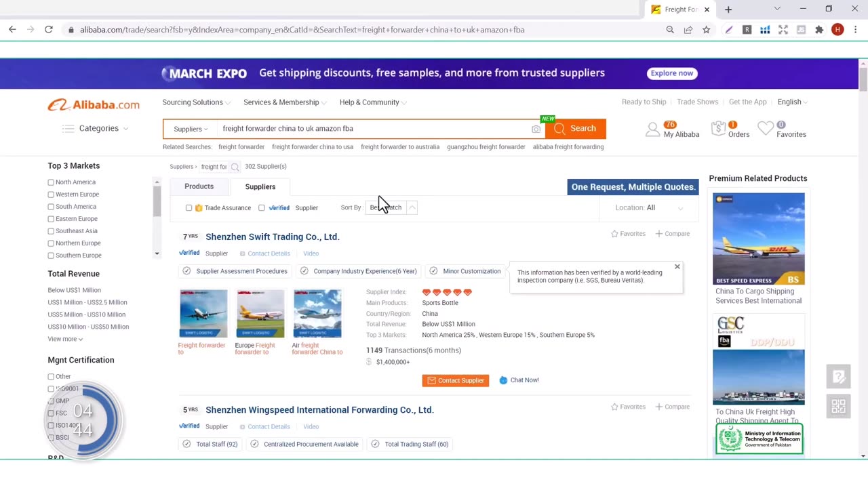Check the Other certification box
The image size is (868, 488).
pyautogui.click(x=51, y=377)
